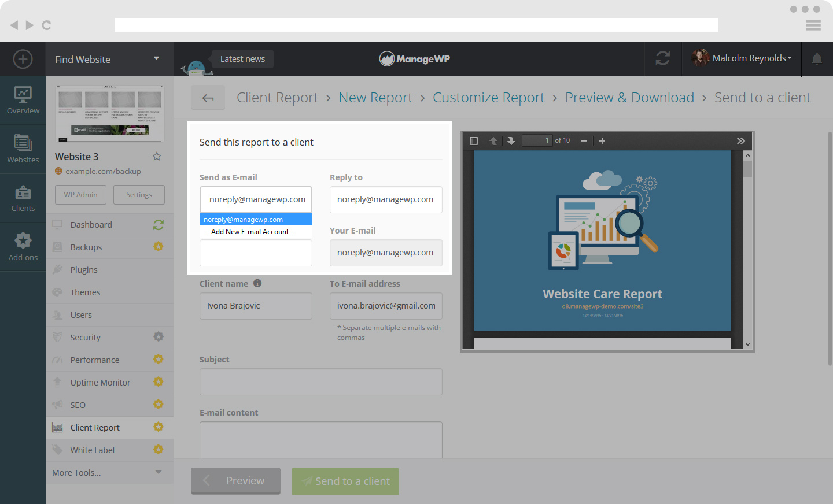Open Dashboard in site menu
Viewport: 833px width, 504px height.
coord(91,225)
